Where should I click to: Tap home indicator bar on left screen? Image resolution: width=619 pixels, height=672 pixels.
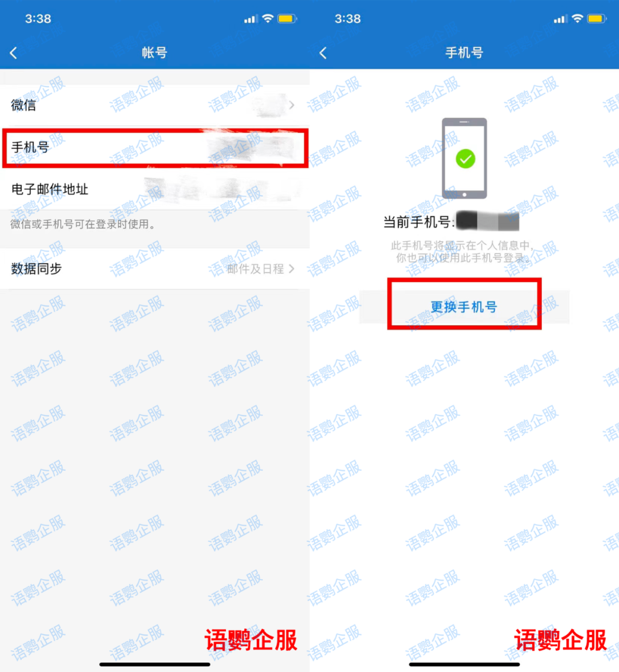pyautogui.click(x=155, y=665)
